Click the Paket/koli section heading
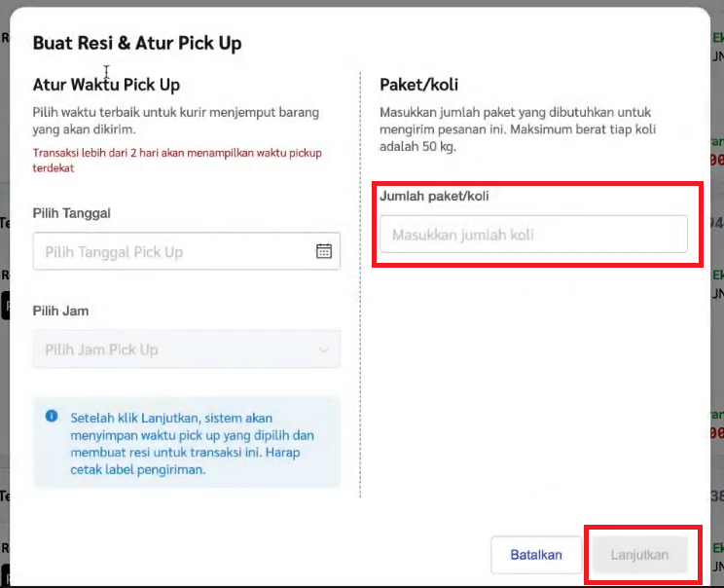The width and height of the screenshot is (724, 588). coord(418,85)
